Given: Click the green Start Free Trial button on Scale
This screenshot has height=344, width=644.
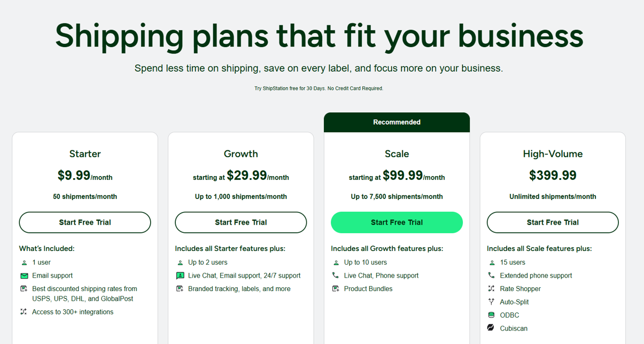Looking at the screenshot, I should coord(397,223).
